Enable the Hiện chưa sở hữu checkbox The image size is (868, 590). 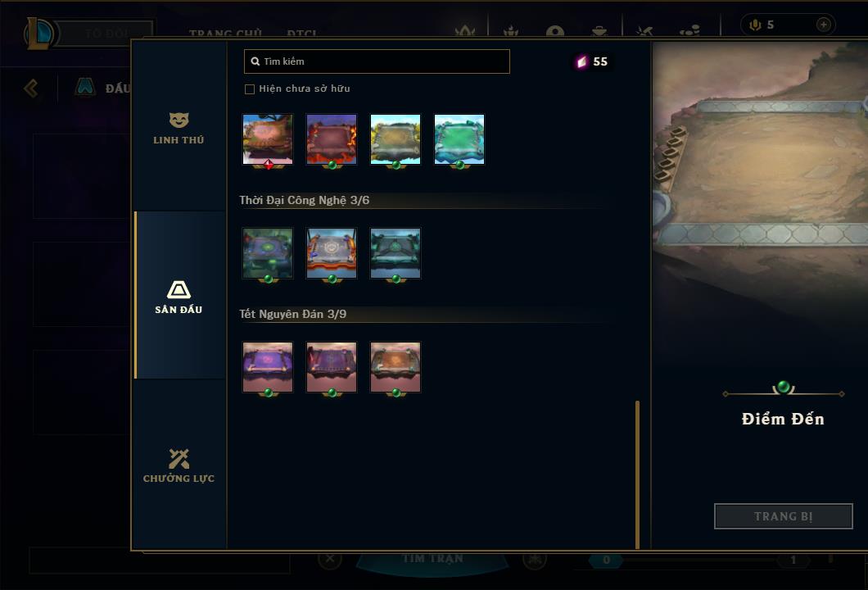(250, 89)
